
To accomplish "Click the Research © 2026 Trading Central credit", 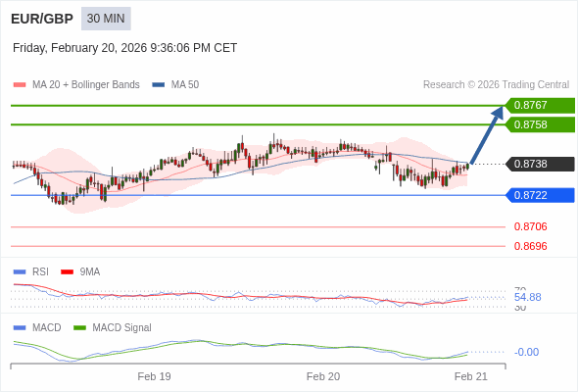I will 496,85.
